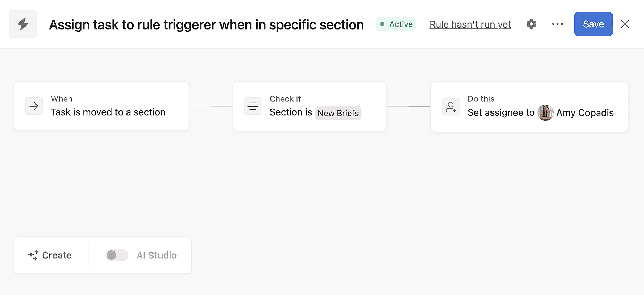Click the lightning bolt rule icon
The width and height of the screenshot is (644, 295).
click(x=23, y=24)
